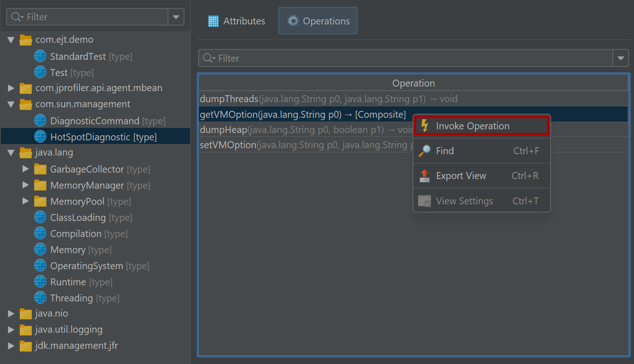Viewport: 634px width, 364px height.
Task: Click the gear icon on Operations tab
Action: (292, 21)
